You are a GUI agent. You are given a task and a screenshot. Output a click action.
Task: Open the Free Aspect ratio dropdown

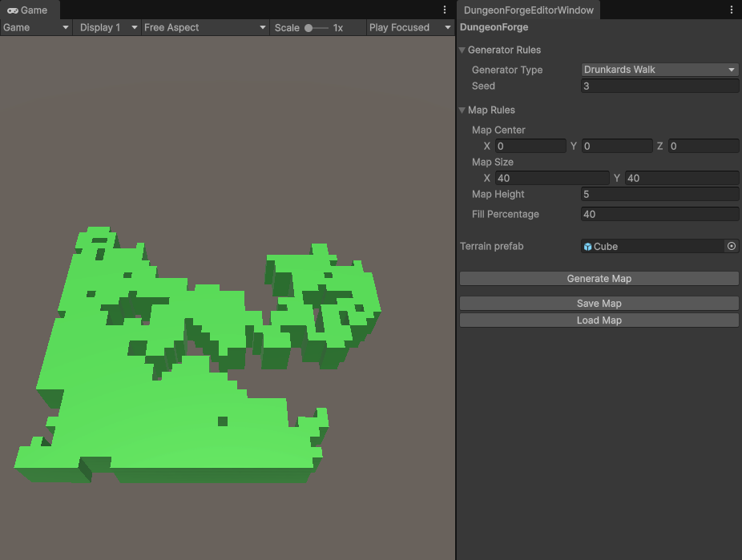[x=204, y=27]
